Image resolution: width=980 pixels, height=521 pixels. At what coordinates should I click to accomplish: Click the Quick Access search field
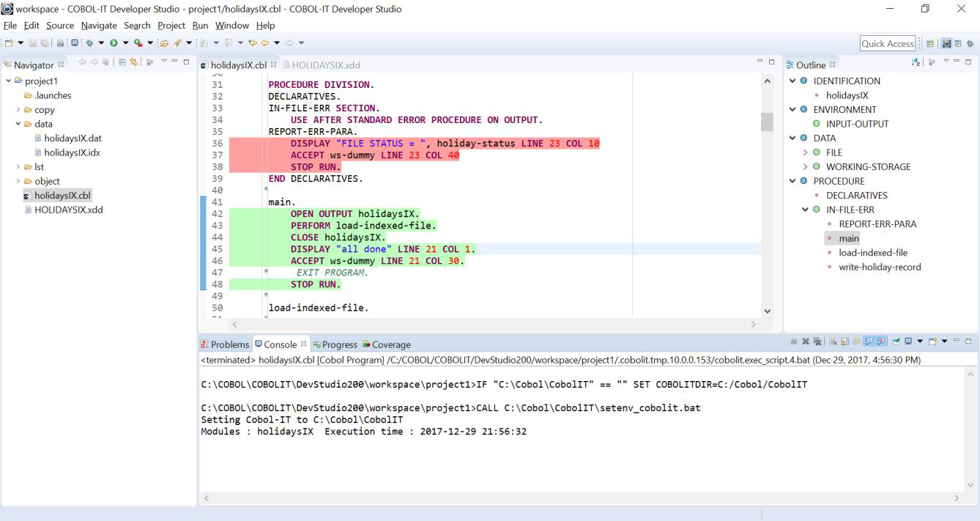point(888,44)
